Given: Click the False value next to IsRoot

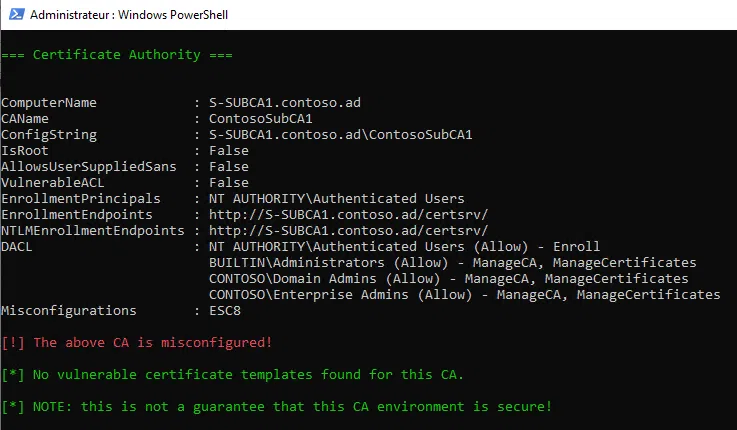Looking at the screenshot, I should click(x=229, y=151).
